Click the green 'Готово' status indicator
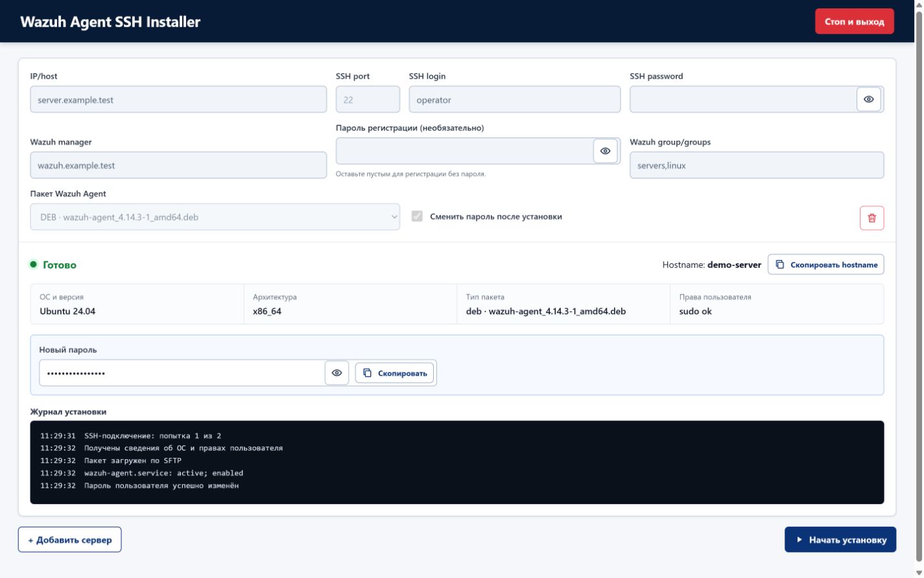This screenshot has height=578, width=924. (53, 265)
